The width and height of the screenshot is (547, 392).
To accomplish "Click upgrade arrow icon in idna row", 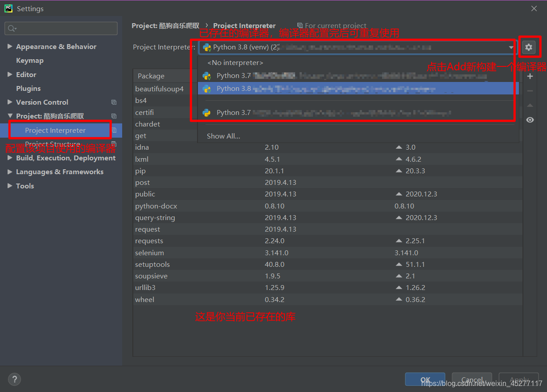I will coord(399,147).
